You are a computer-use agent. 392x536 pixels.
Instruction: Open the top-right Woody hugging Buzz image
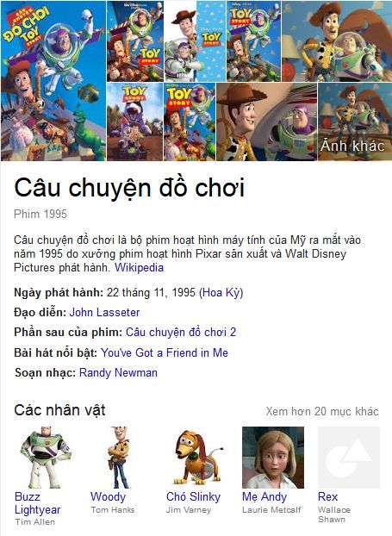pyautogui.click(x=337, y=41)
